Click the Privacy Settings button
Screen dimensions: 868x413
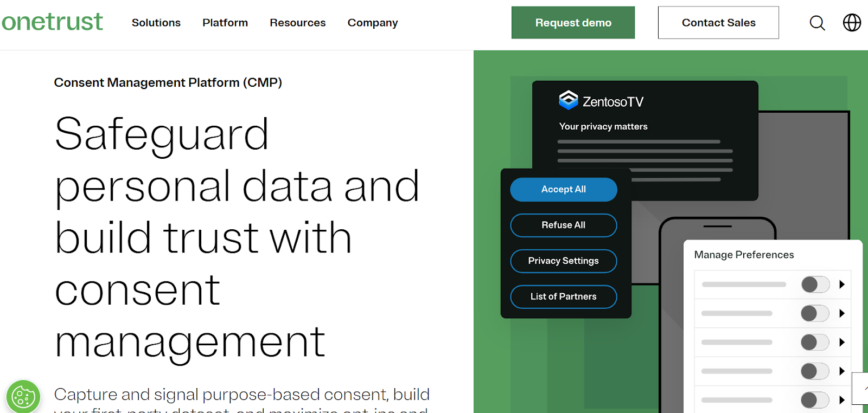pyautogui.click(x=564, y=261)
